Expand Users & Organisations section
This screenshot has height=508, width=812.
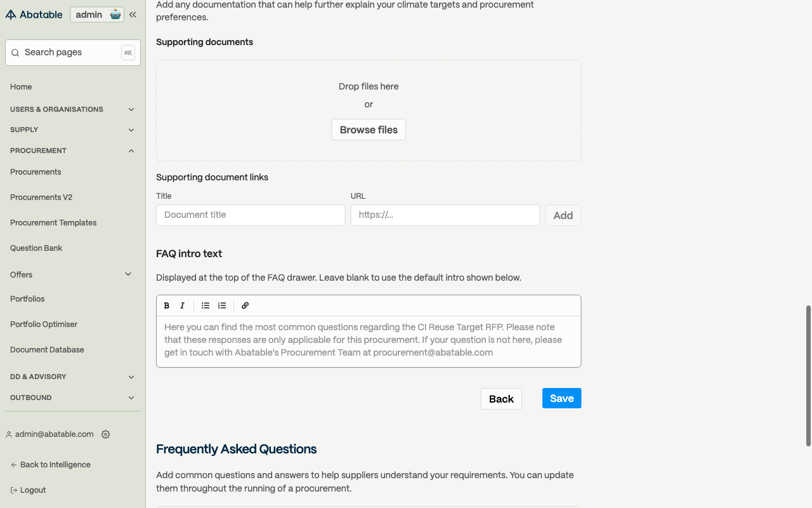pos(73,109)
